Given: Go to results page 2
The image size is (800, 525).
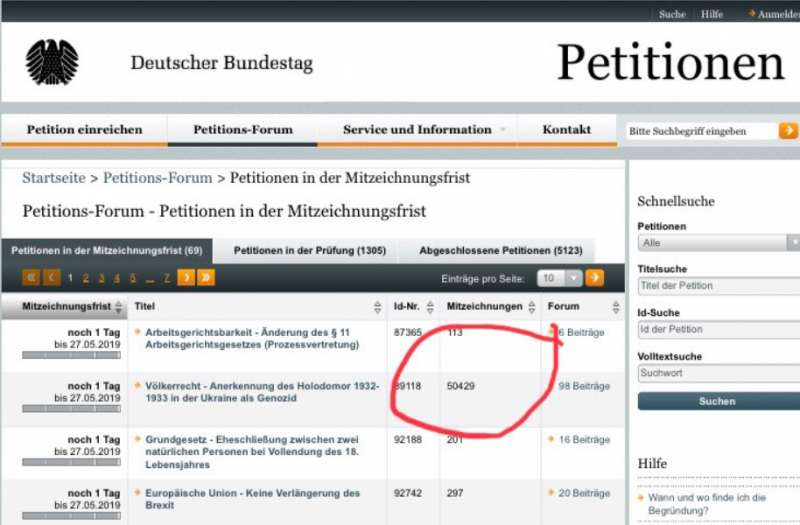Looking at the screenshot, I should [x=86, y=278].
